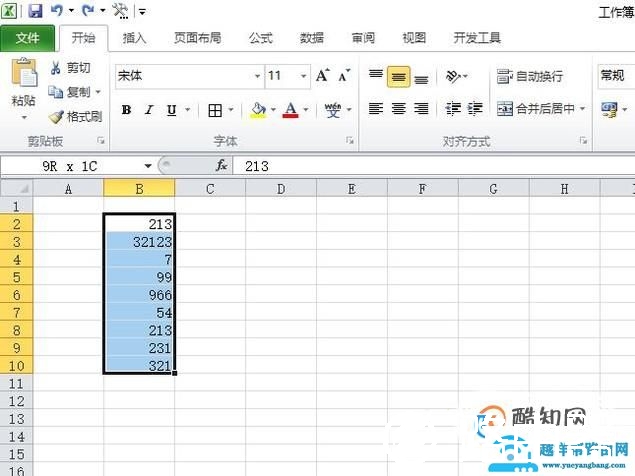This screenshot has width=635, height=476.
Task: Click the insert function fx icon
Action: click(221, 165)
